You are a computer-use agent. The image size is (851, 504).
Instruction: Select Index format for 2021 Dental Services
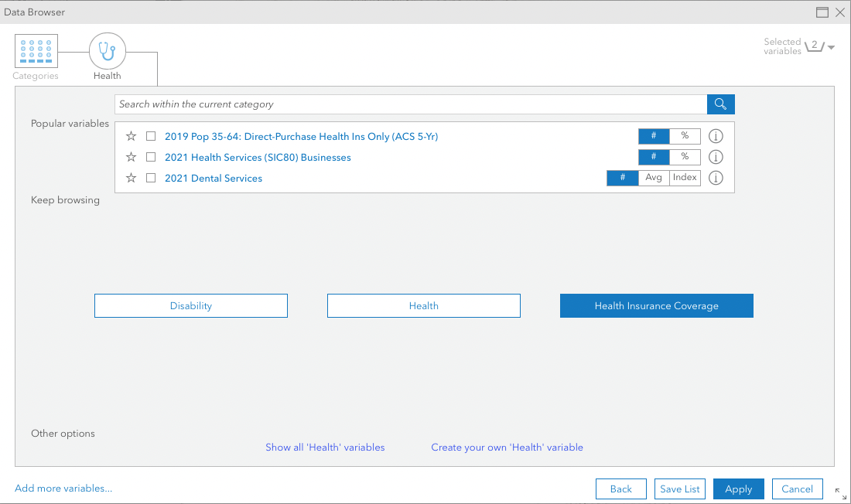[685, 178]
